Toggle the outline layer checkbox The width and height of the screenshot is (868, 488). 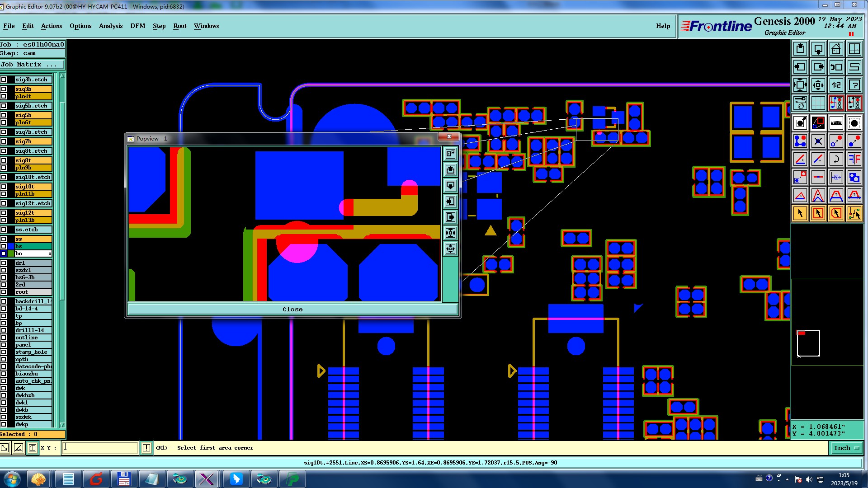4,338
